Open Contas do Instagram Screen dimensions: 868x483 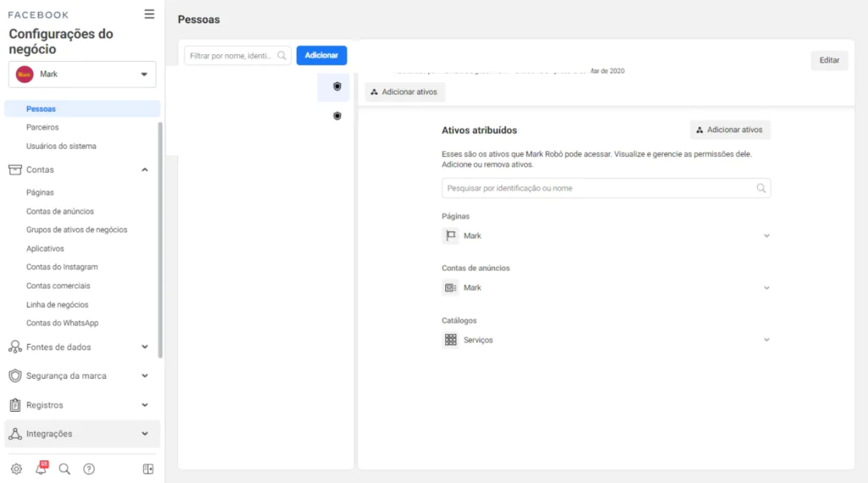(62, 267)
